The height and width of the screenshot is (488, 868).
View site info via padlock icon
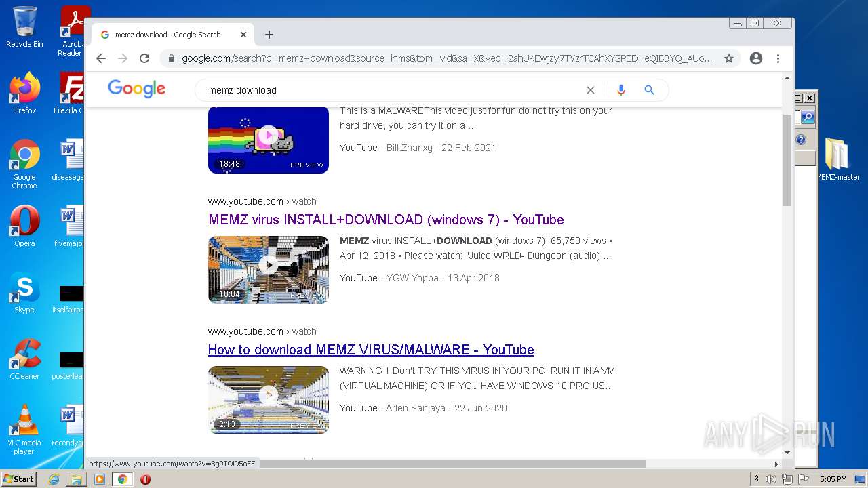click(171, 58)
